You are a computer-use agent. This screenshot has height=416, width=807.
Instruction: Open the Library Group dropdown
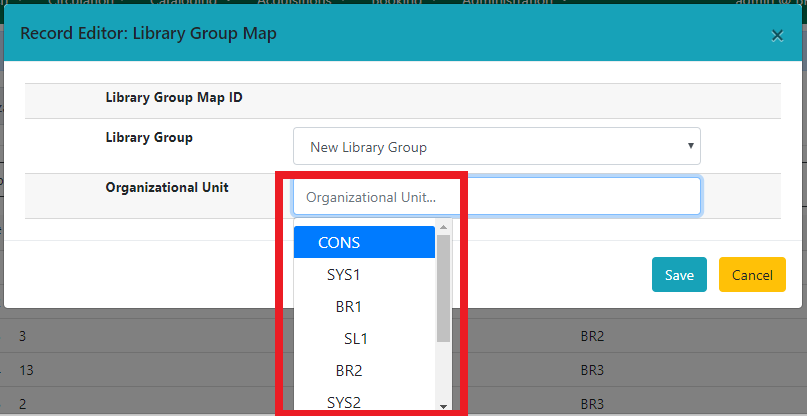497,147
